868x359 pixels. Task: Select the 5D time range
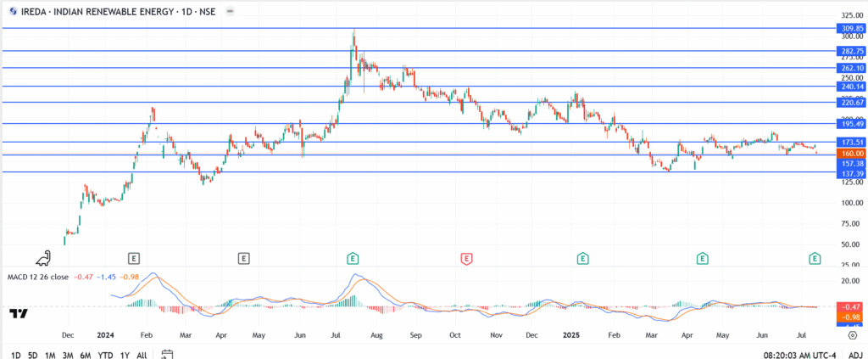point(33,355)
